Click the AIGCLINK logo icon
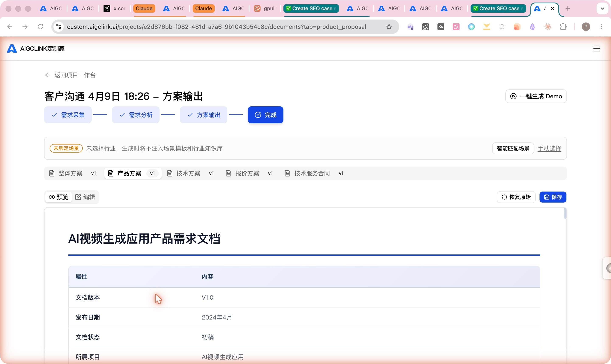Viewport: 611px width, 364px height. (x=12, y=48)
